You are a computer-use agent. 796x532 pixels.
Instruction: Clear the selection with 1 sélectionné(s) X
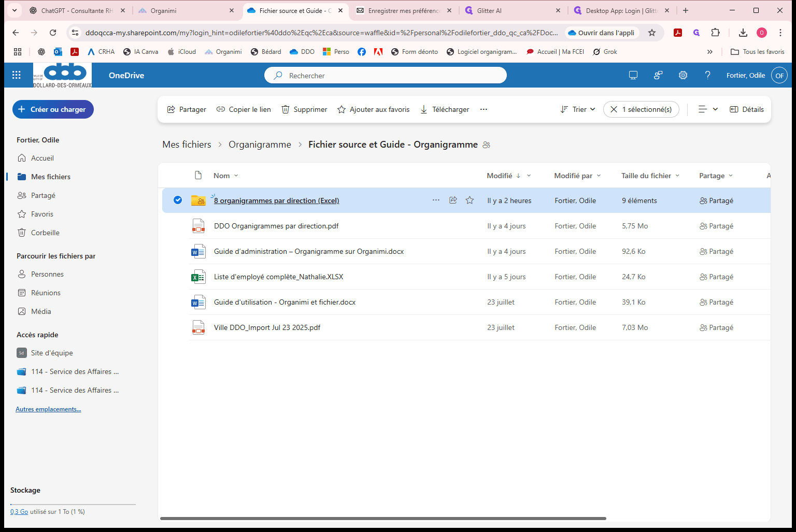(x=614, y=109)
